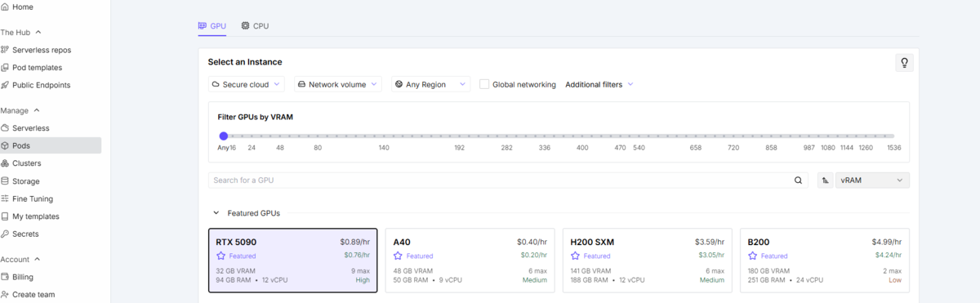The image size is (980, 303).
Task: Open the Network volume dropdown
Action: (x=338, y=84)
